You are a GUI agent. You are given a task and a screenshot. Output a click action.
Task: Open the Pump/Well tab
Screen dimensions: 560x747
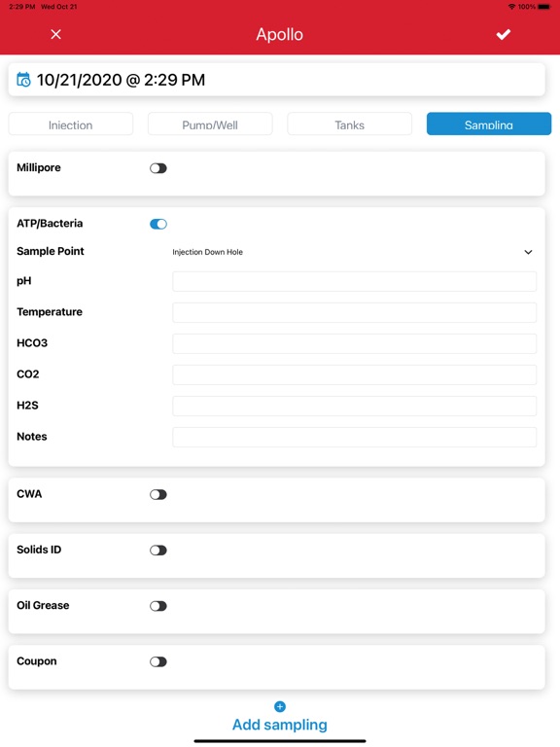point(210,124)
